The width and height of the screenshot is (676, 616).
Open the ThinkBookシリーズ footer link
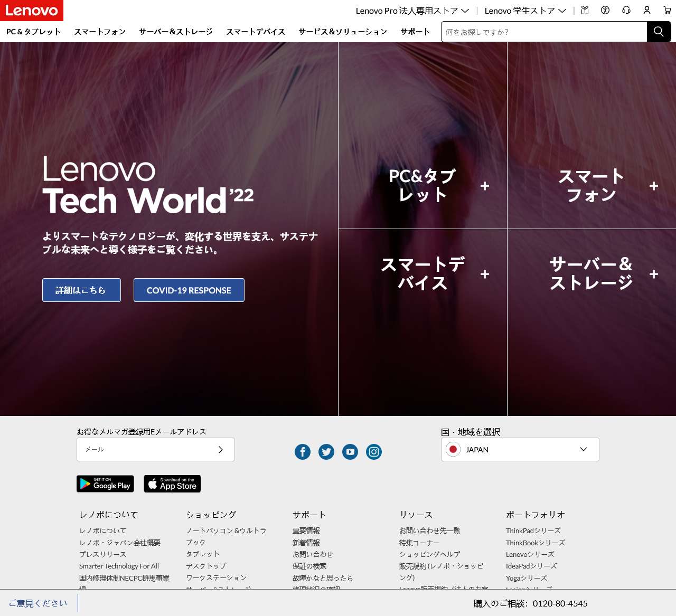point(536,543)
